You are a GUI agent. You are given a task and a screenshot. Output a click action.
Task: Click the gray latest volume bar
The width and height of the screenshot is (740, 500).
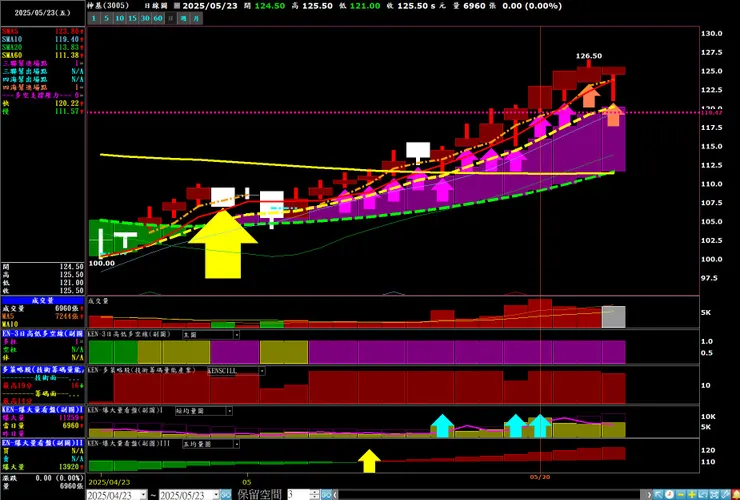pyautogui.click(x=614, y=317)
